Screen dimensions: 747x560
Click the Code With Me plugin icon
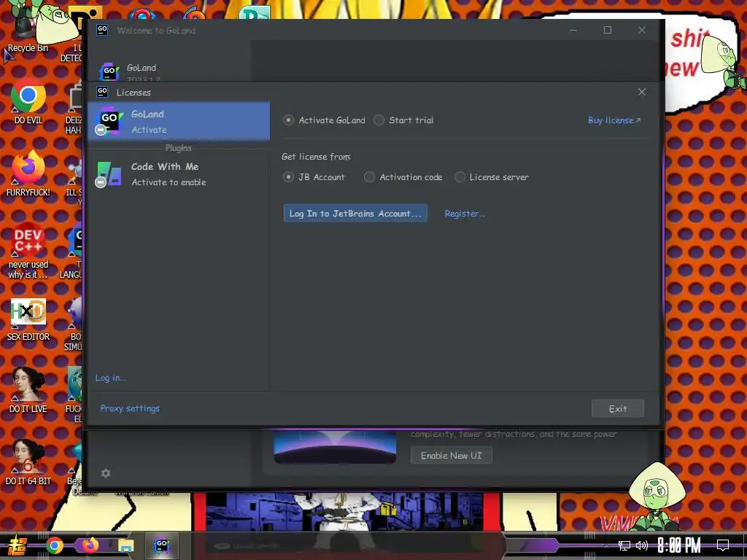[109, 174]
